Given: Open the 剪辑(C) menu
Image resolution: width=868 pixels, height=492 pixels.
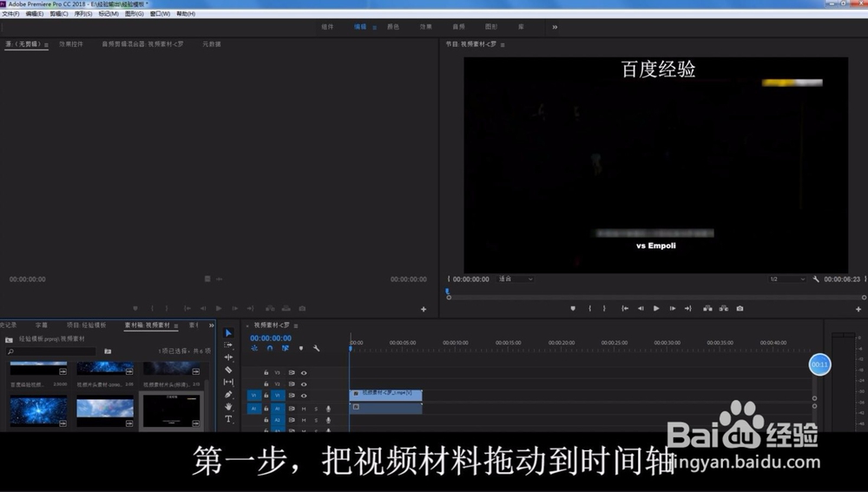Looking at the screenshot, I should [x=59, y=14].
